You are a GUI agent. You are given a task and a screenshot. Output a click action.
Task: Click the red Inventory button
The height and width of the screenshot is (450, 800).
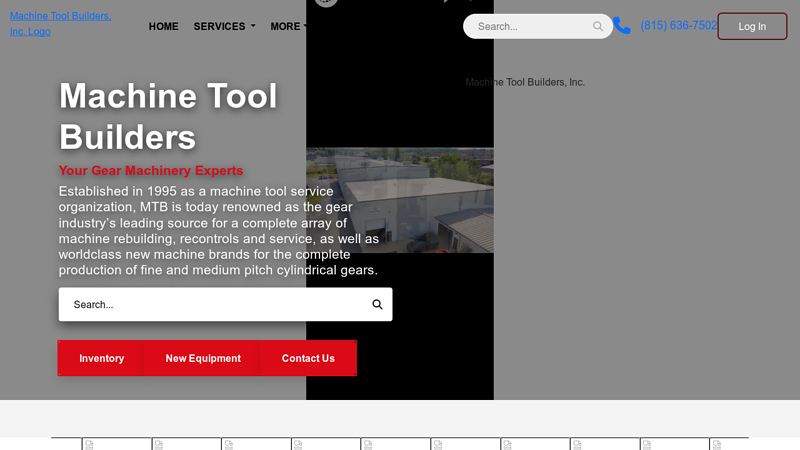coord(101,358)
